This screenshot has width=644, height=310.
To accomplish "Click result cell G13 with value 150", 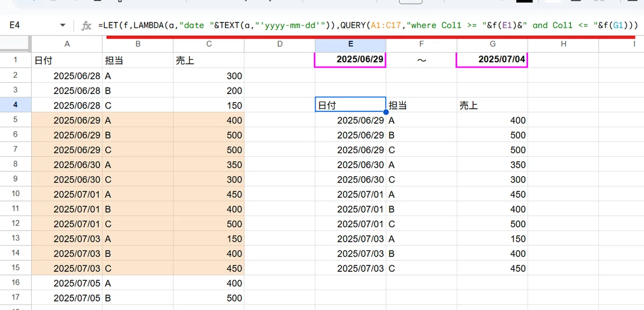I will [x=492, y=239].
